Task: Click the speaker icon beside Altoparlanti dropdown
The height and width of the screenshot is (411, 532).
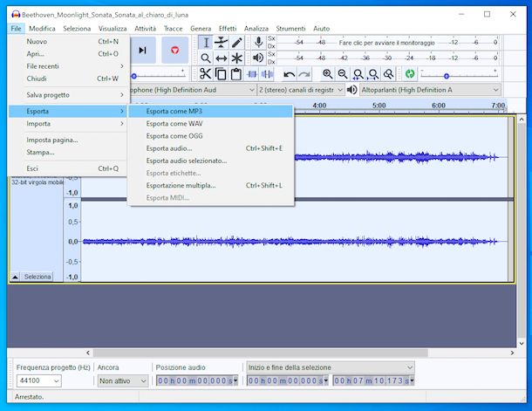Action: pyautogui.click(x=352, y=90)
